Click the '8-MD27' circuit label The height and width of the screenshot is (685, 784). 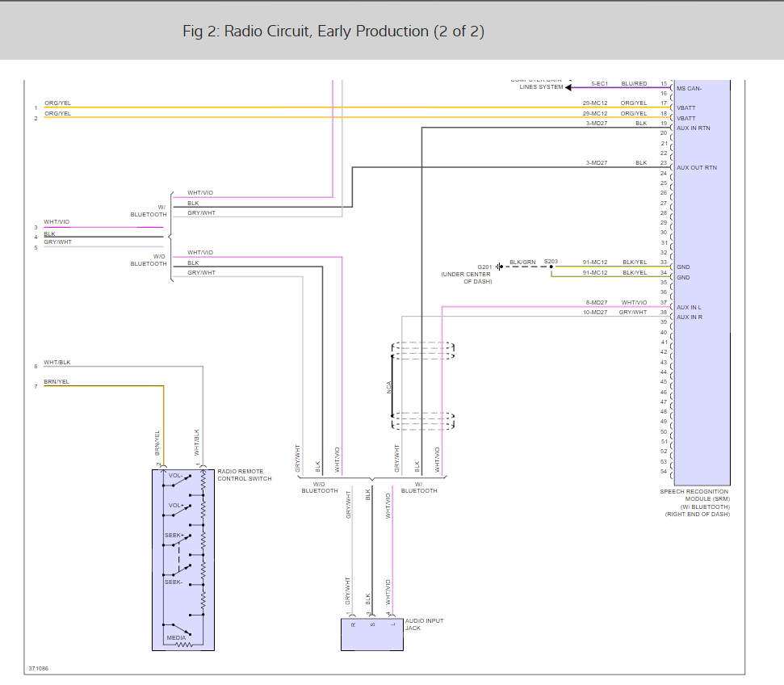coord(597,303)
